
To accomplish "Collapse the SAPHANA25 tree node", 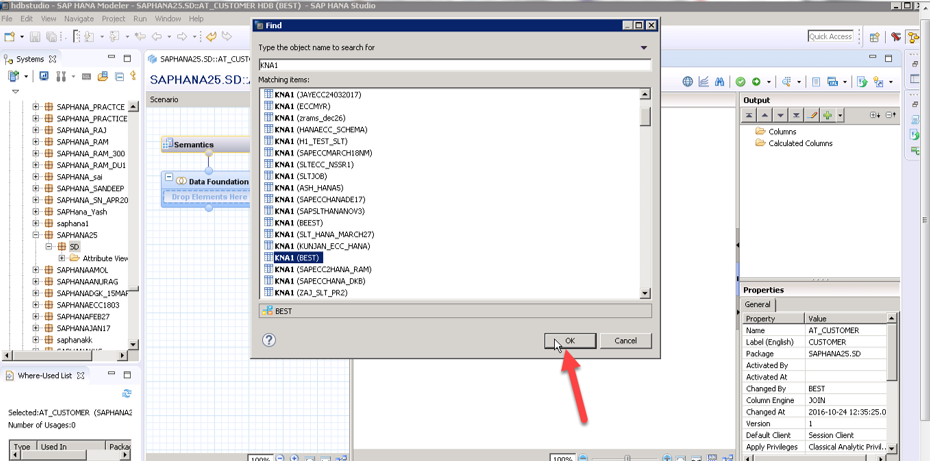I will [36, 235].
